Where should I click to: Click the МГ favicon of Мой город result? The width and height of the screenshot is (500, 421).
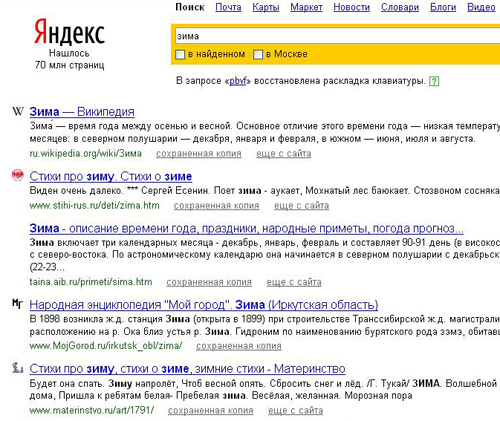coord(18,303)
